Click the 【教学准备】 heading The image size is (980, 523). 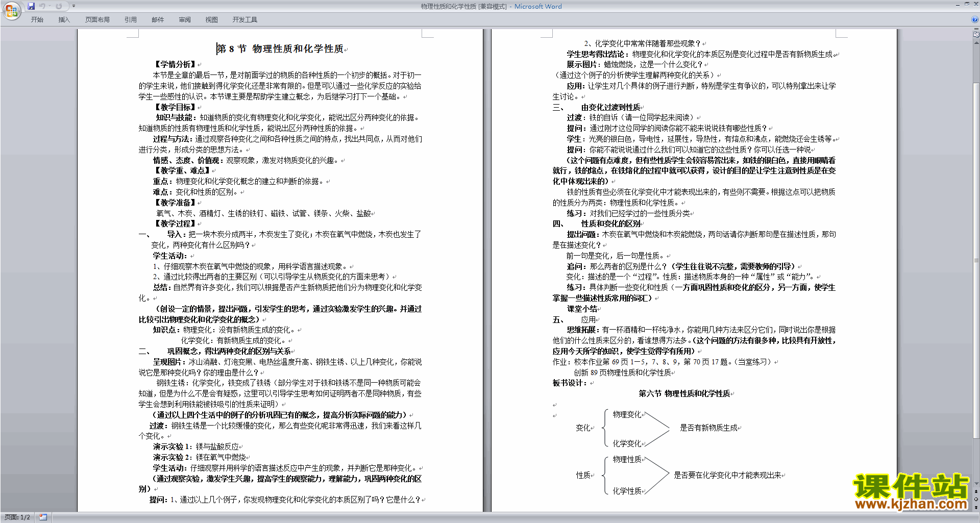(175, 203)
